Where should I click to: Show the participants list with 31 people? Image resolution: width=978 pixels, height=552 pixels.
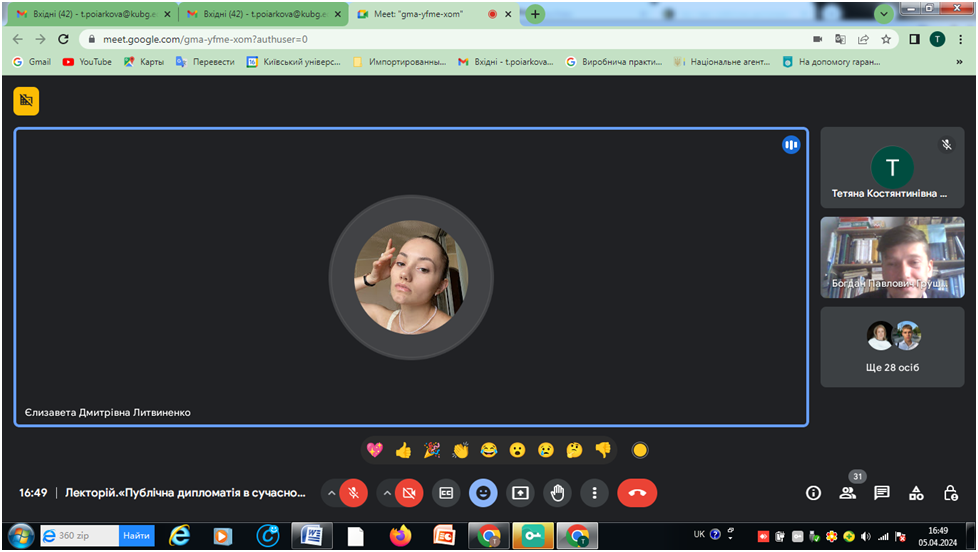point(848,493)
